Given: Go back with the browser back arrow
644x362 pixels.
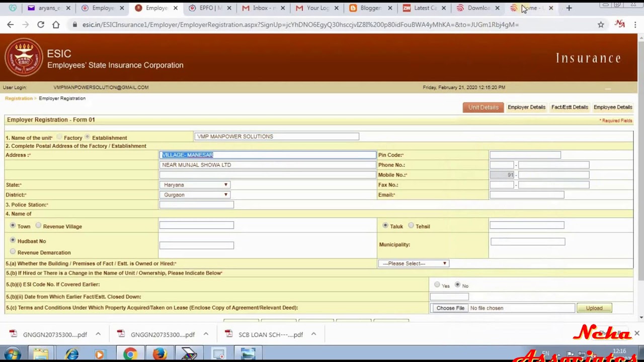Looking at the screenshot, I should pos(11,24).
